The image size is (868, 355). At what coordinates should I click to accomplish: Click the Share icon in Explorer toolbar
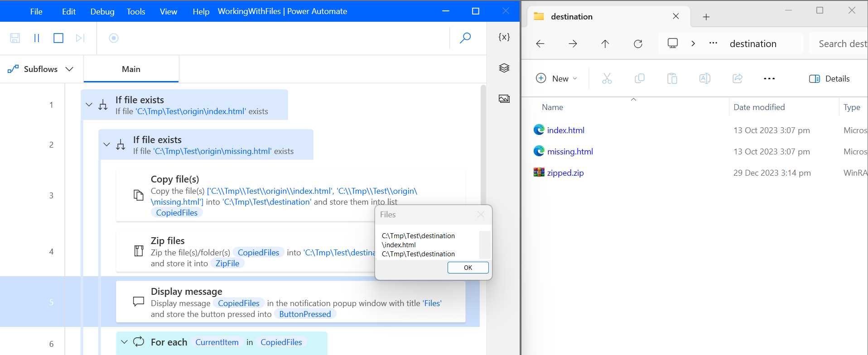click(738, 78)
